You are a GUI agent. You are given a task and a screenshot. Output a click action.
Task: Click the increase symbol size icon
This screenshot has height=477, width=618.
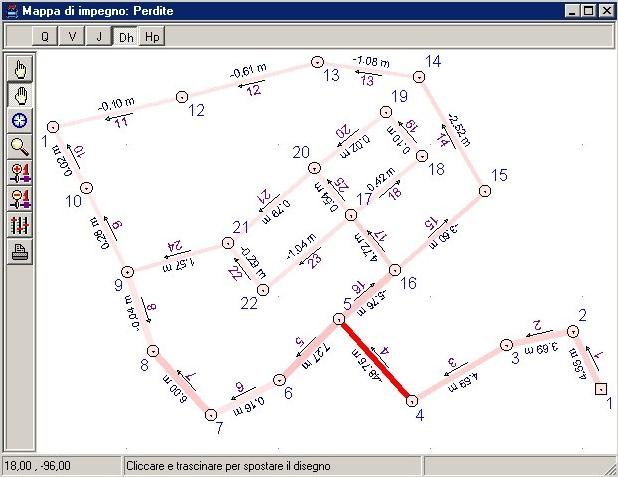pyautogui.click(x=20, y=172)
